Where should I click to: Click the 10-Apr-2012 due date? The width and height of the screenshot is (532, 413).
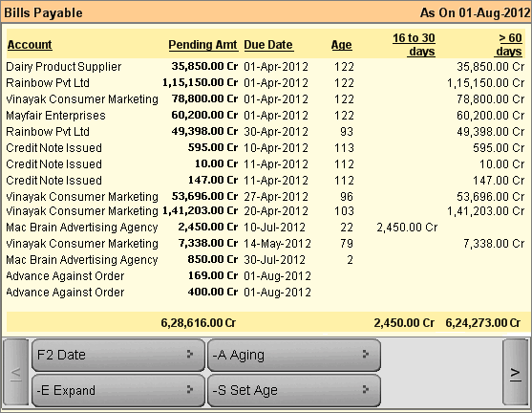(276, 148)
